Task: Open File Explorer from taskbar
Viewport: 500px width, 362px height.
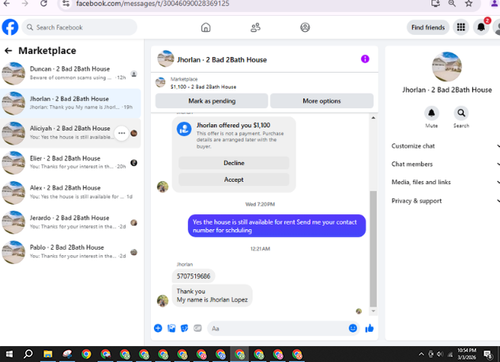Action: (48, 354)
